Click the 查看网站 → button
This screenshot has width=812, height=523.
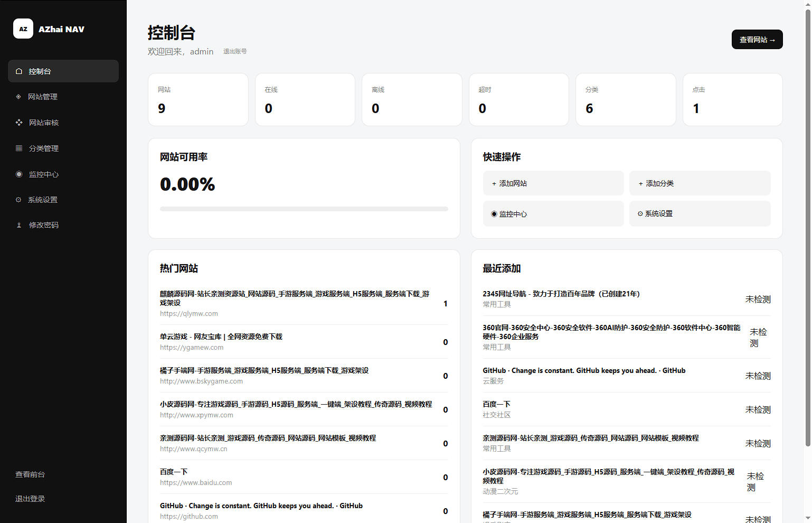[x=757, y=40]
